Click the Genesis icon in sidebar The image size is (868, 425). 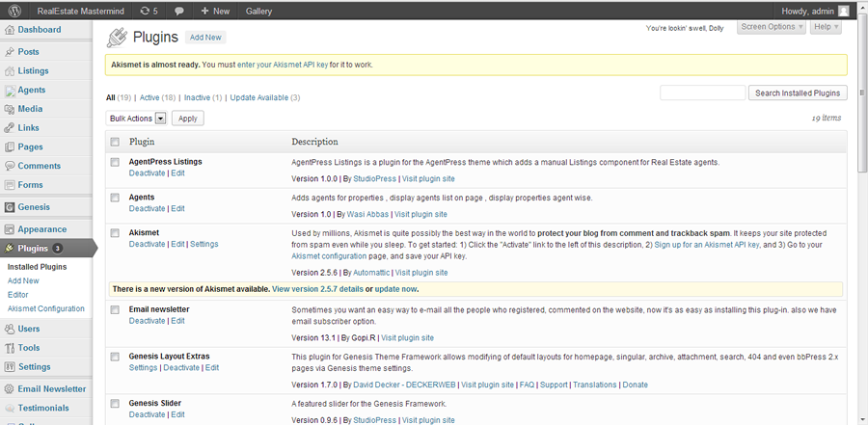tap(10, 207)
